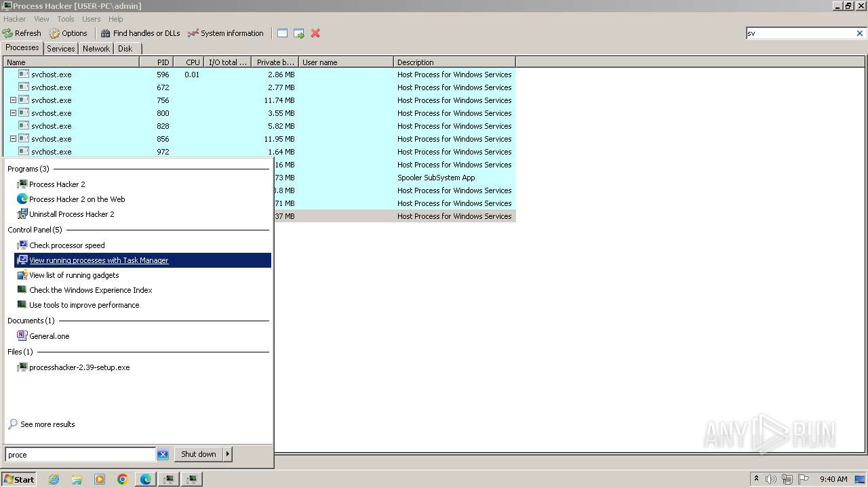The height and width of the screenshot is (488, 868).
Task: Click the Start menu search field with proce
Action: [81, 455]
